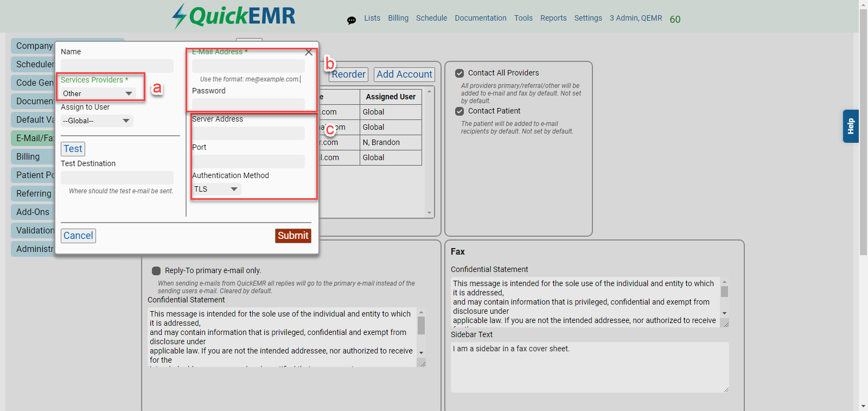Click the Reorder button
The width and height of the screenshot is (868, 411).
pos(348,74)
